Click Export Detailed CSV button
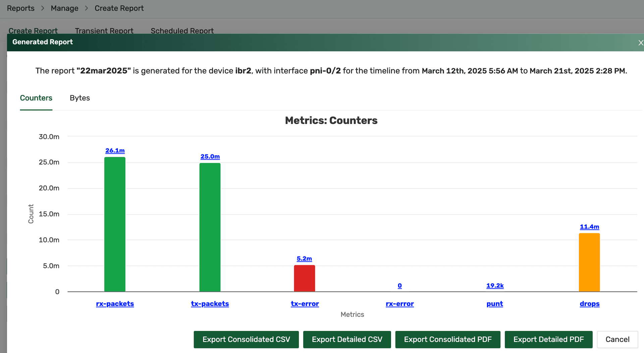The width and height of the screenshot is (644, 353). tap(347, 339)
